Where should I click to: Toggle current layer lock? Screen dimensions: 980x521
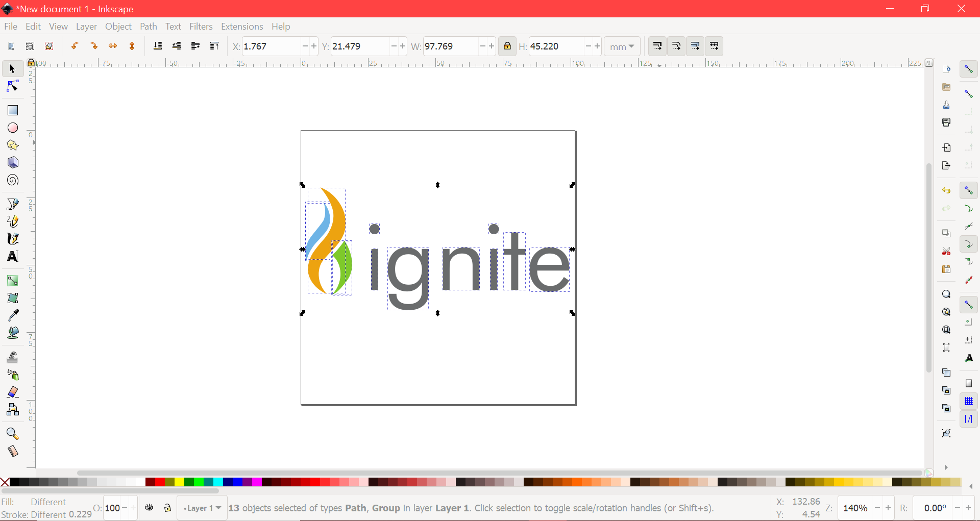[x=167, y=508]
